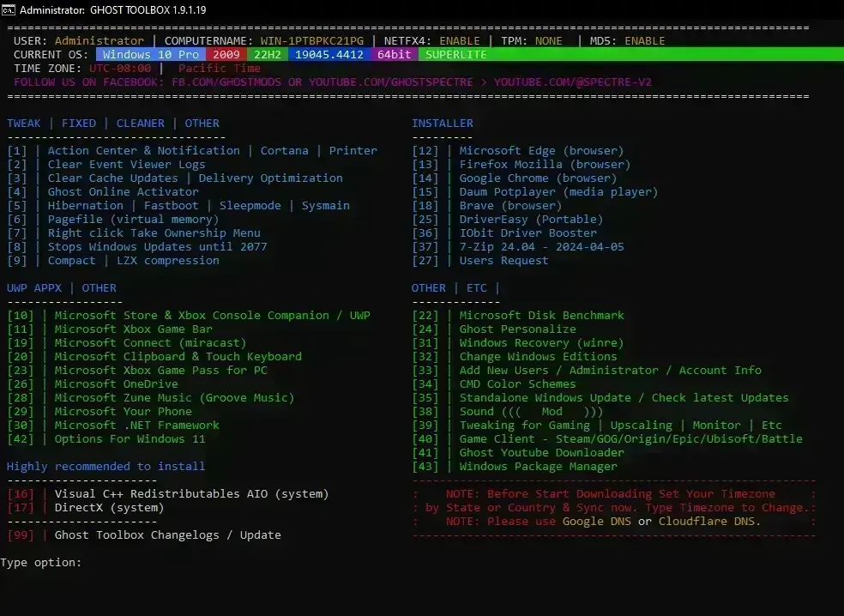Viewport: 844px width, 616px height.
Task: Click 'Brave (browser)' installer line
Action: [x=487, y=206]
